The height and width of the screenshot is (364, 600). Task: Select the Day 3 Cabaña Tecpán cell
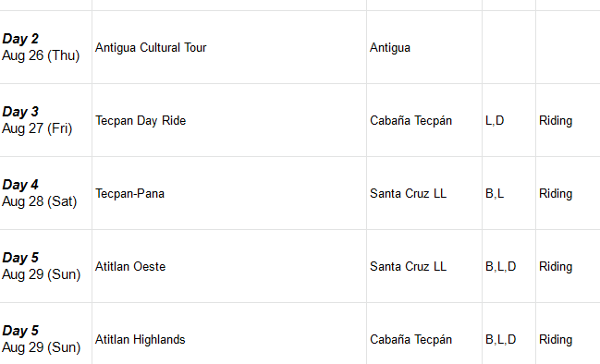(424, 120)
